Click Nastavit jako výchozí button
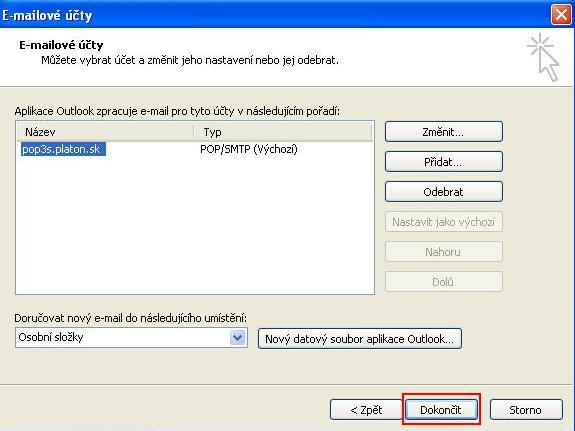Screen dimensions: 575x431 [x=444, y=222]
